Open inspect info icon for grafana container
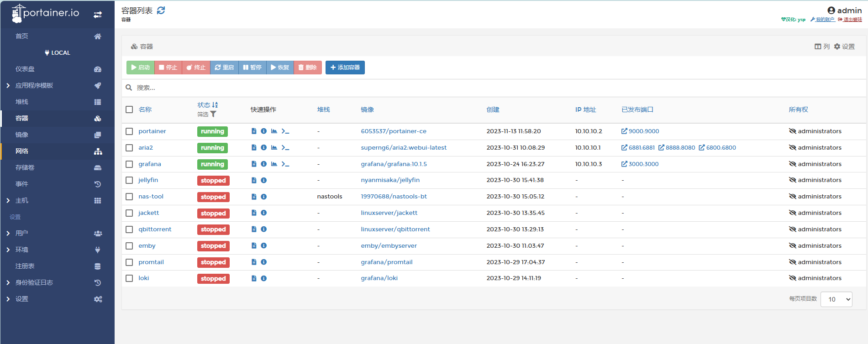Image resolution: width=868 pixels, height=344 pixels. click(x=263, y=164)
